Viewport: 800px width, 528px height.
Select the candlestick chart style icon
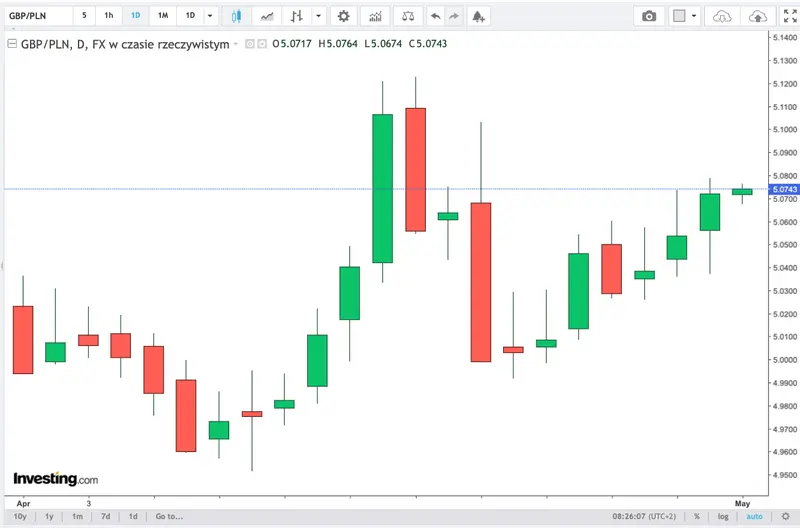pyautogui.click(x=236, y=16)
